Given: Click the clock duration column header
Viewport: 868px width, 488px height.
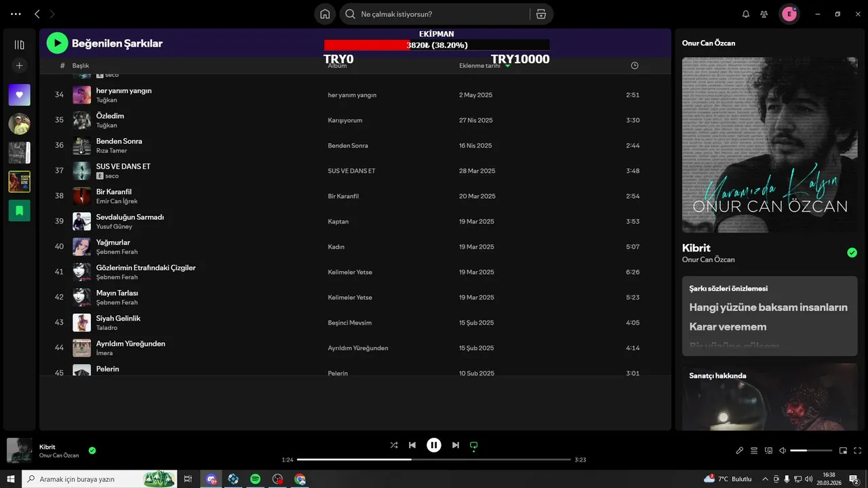Looking at the screenshot, I should (635, 66).
